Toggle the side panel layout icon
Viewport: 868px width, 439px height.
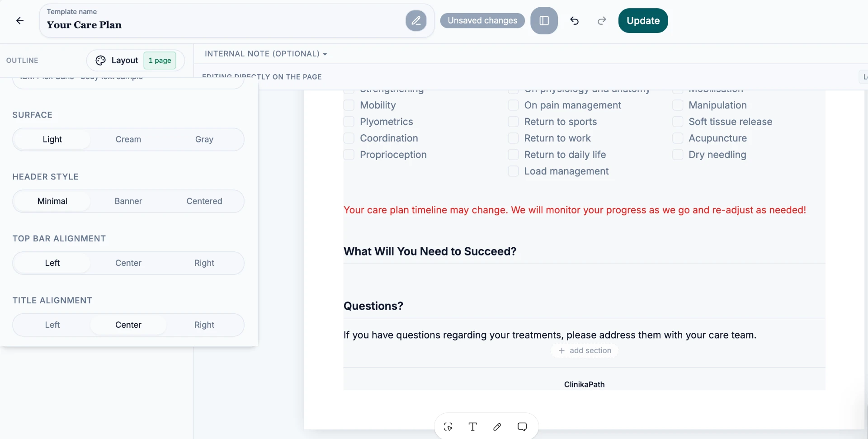[x=544, y=21]
